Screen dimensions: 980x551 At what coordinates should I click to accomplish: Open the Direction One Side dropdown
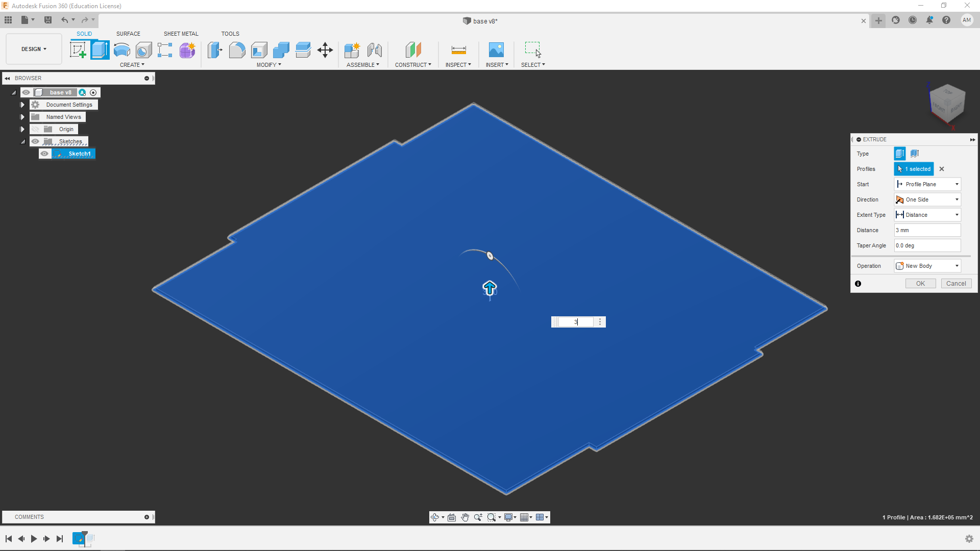click(927, 199)
